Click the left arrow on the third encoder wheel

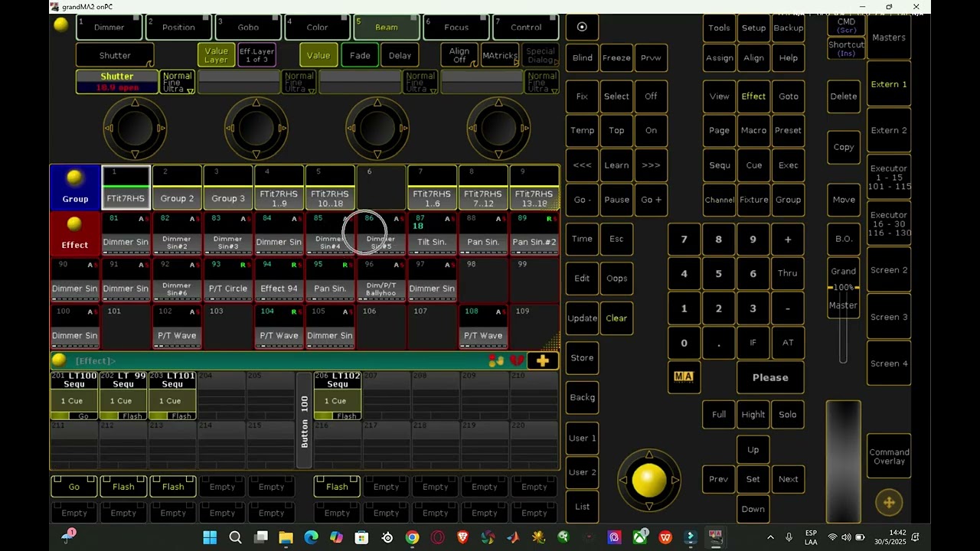pyautogui.click(x=351, y=129)
